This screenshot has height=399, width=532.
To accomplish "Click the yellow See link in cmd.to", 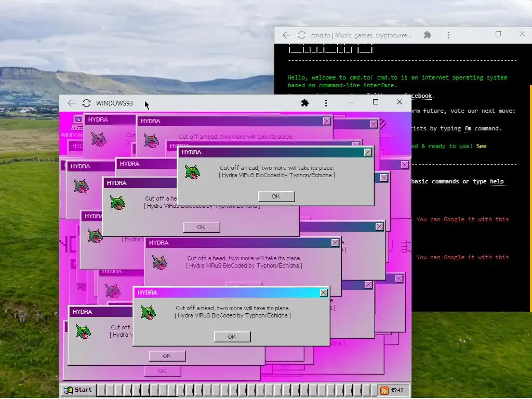I will [481, 146].
